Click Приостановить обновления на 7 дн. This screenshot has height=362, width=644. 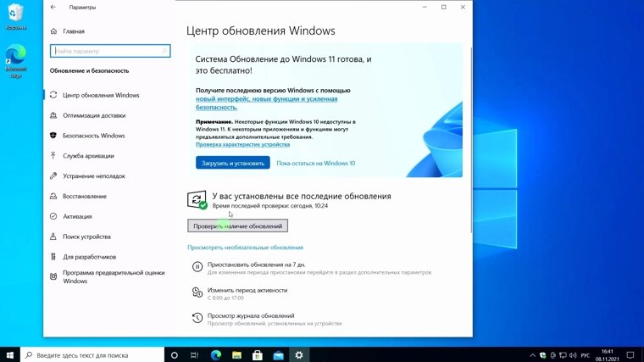pos(256,265)
